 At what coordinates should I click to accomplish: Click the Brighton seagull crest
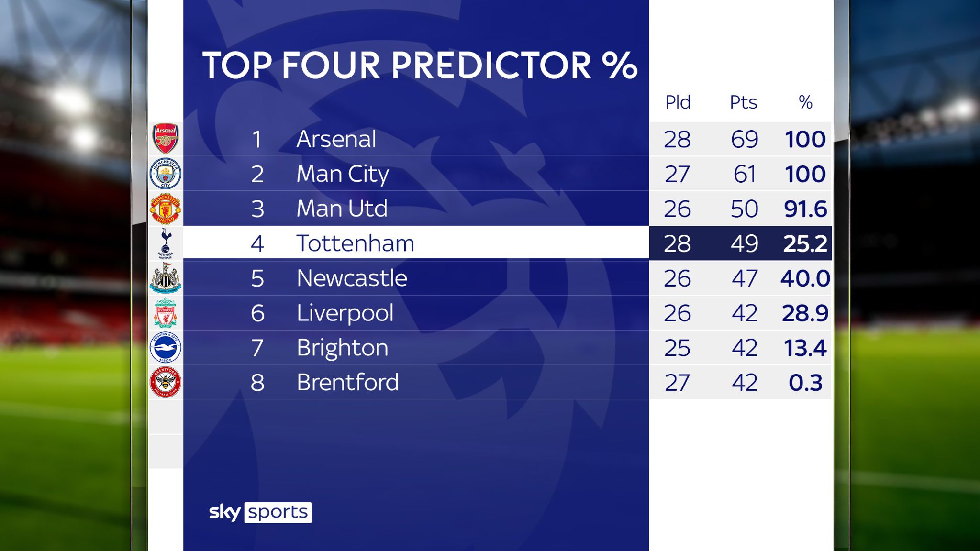pyautogui.click(x=166, y=347)
